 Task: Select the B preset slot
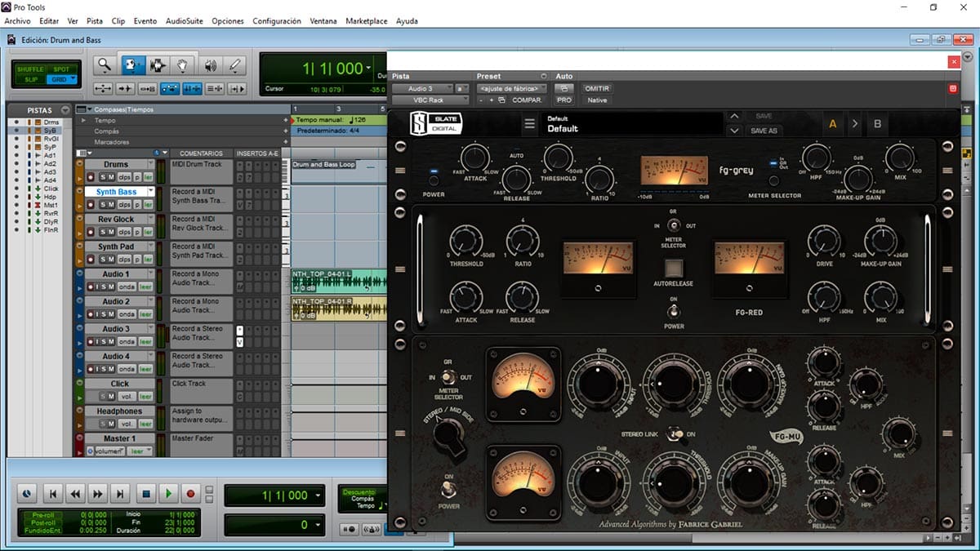click(x=878, y=124)
